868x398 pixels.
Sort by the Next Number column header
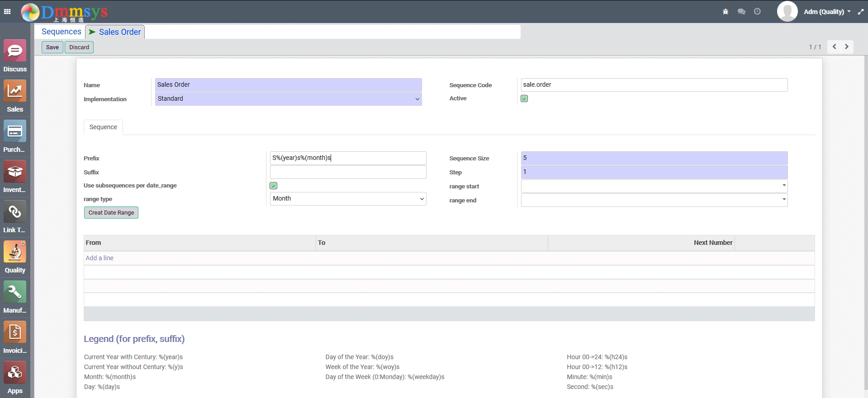point(641,243)
